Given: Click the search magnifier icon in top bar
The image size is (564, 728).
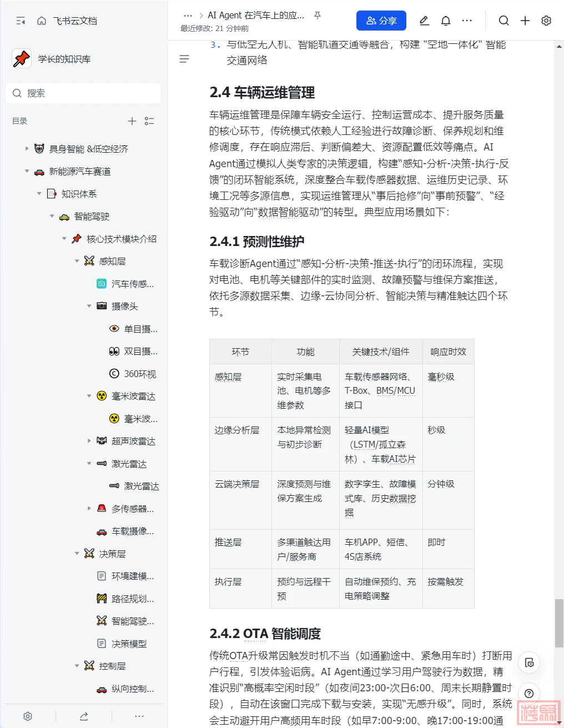Looking at the screenshot, I should 503,21.
